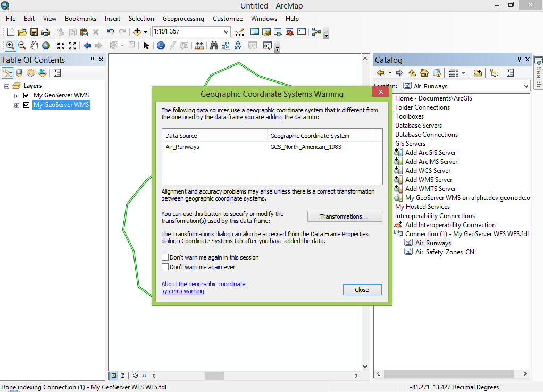
Task: List By Visibility in Table Of Contents
Action: coord(31,73)
